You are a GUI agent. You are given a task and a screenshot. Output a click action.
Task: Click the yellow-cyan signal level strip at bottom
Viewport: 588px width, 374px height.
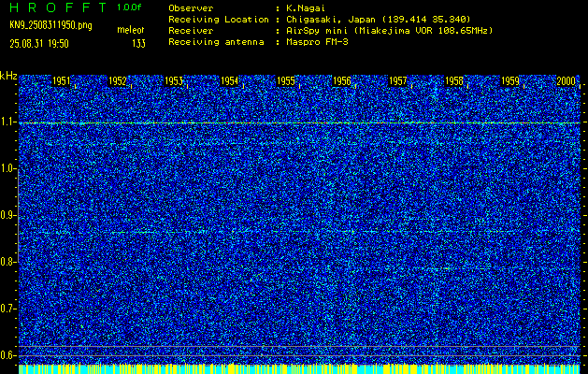299,368
